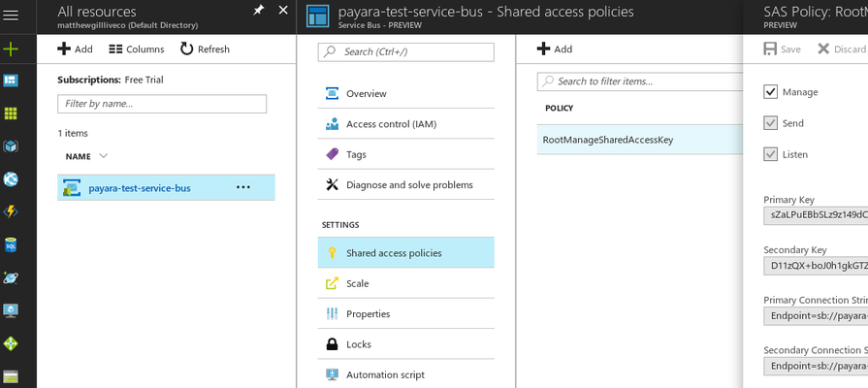Toggle the Manage checkbox

771,92
